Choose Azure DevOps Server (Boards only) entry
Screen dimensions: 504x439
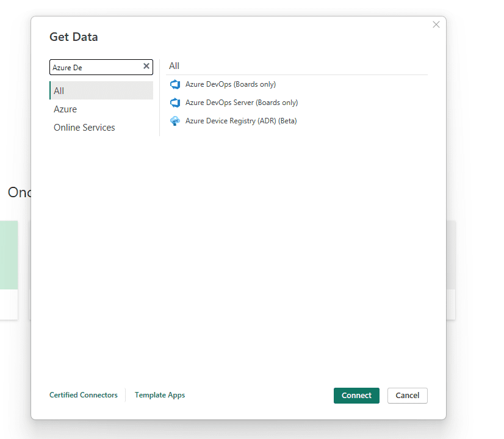point(242,103)
